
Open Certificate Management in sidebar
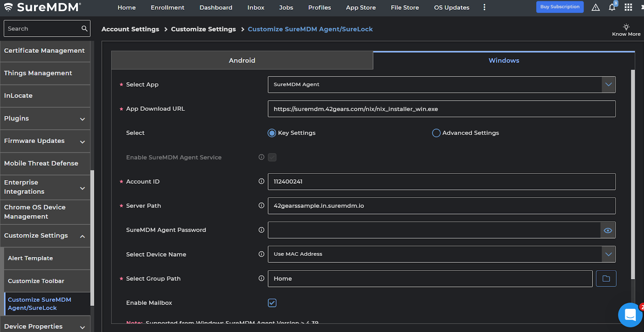(45, 51)
